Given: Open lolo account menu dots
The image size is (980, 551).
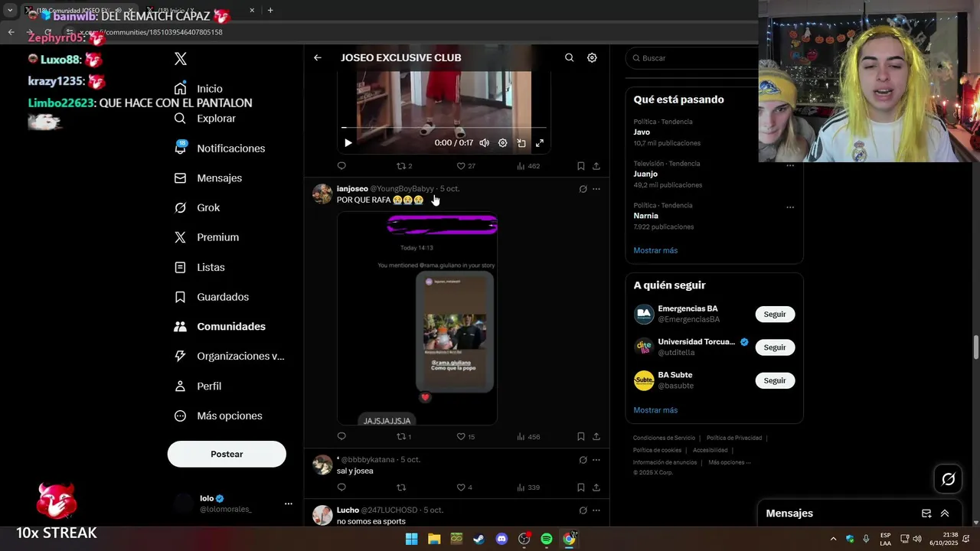Looking at the screenshot, I should tap(289, 504).
